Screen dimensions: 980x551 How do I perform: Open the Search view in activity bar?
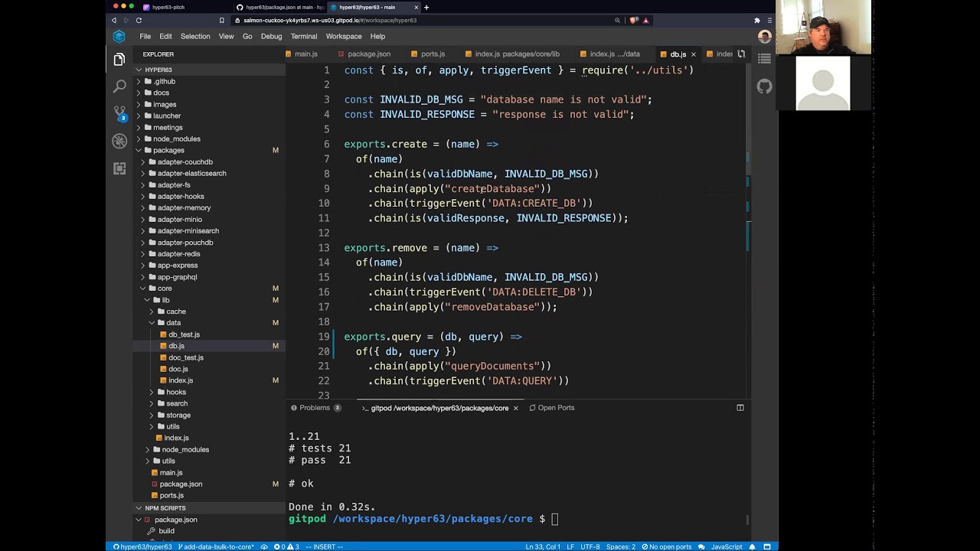pos(119,86)
